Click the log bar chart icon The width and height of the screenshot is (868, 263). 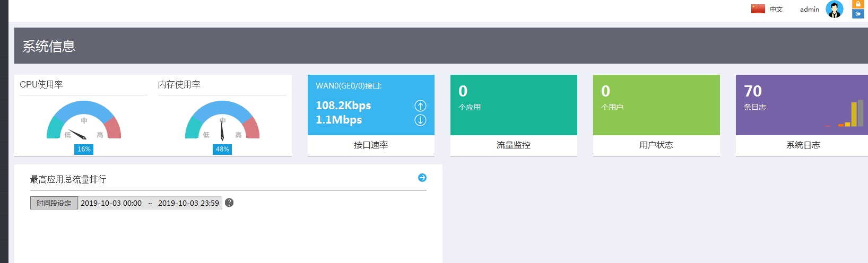coord(845,114)
